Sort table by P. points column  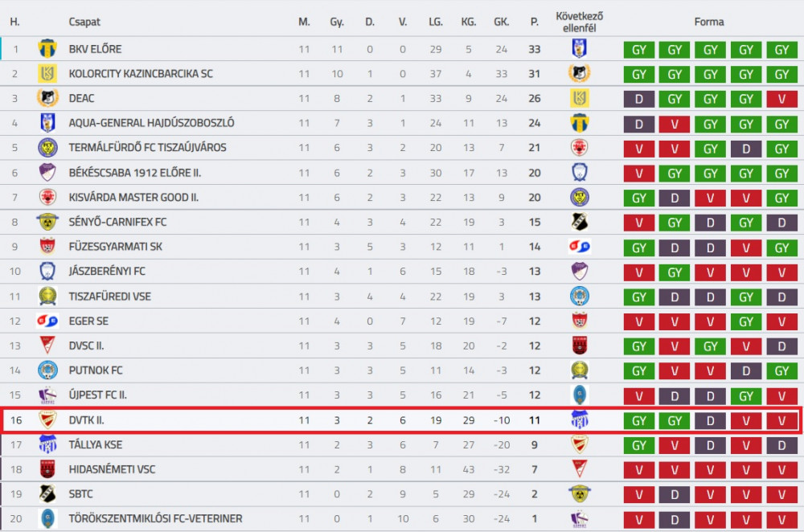535,22
